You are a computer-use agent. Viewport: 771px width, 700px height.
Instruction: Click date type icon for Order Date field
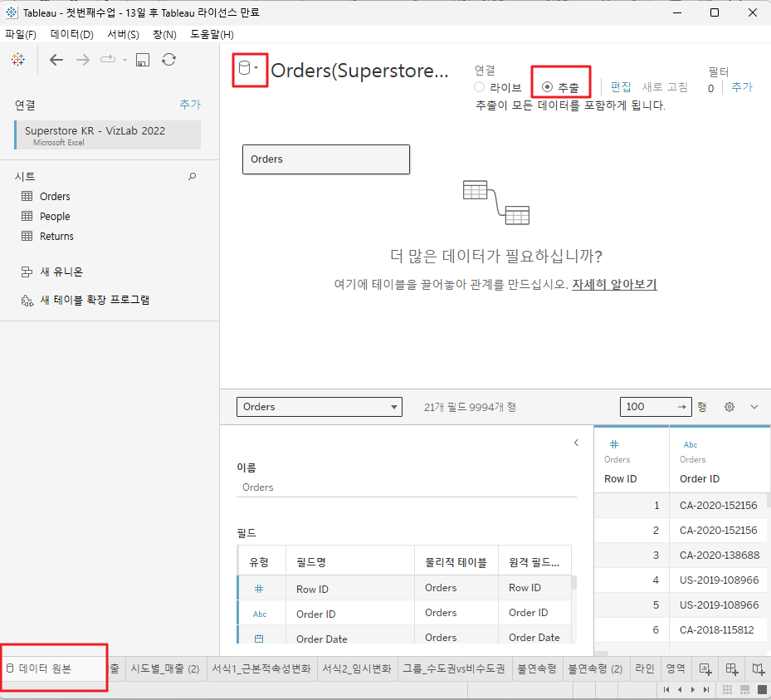coord(259,639)
